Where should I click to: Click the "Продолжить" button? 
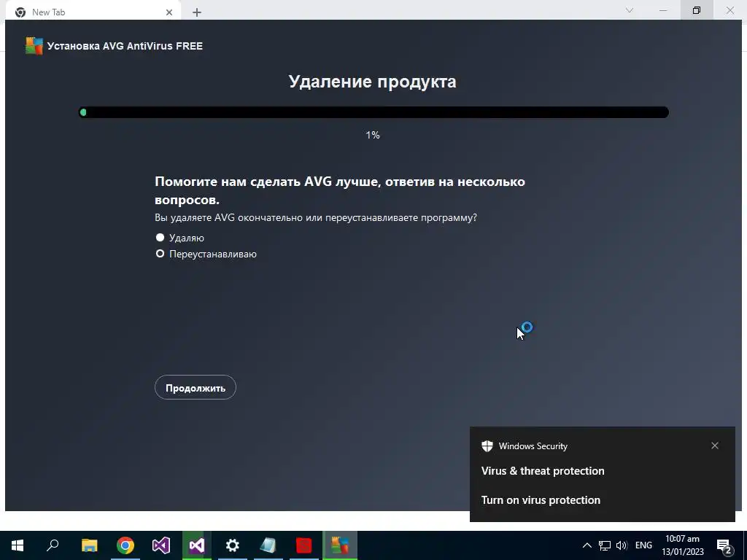[x=196, y=388]
